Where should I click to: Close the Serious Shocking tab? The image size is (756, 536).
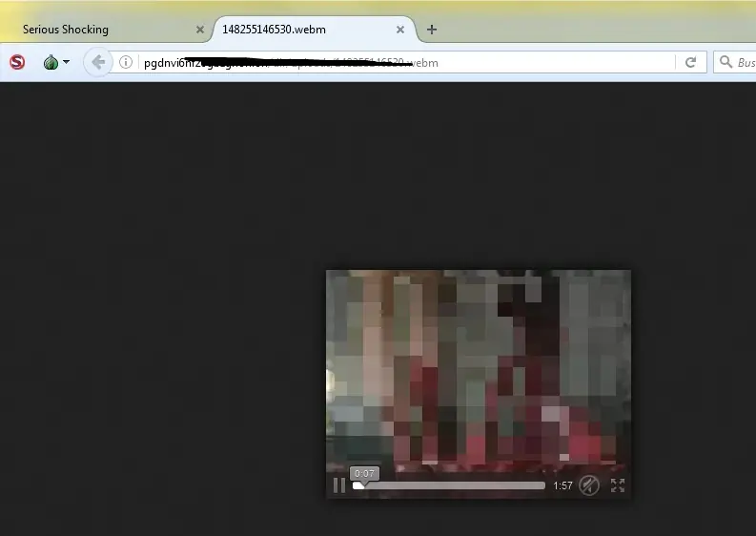pyautogui.click(x=199, y=30)
